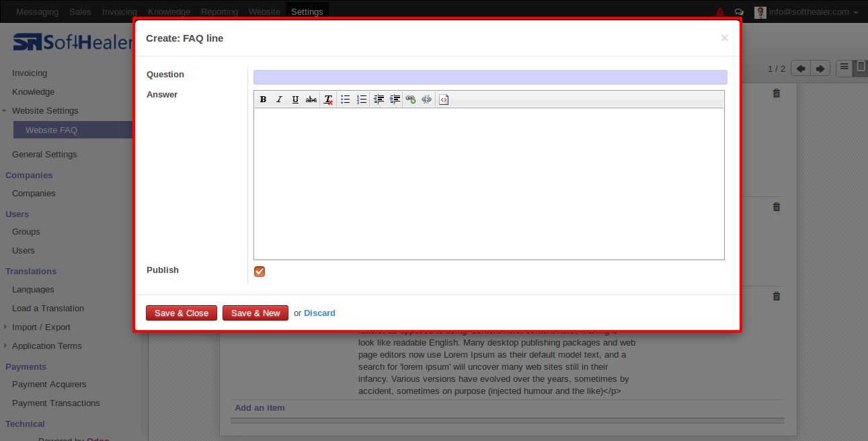Insert link in Answer editor

(x=410, y=99)
